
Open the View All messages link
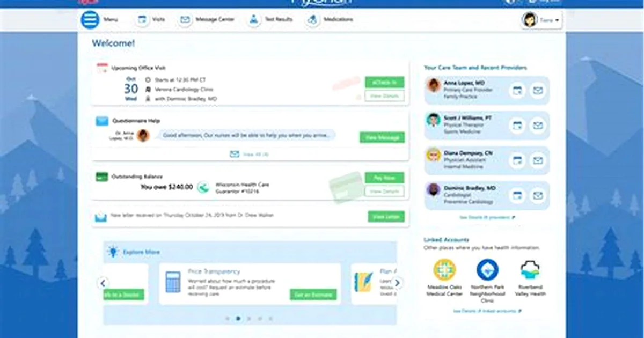(x=250, y=154)
